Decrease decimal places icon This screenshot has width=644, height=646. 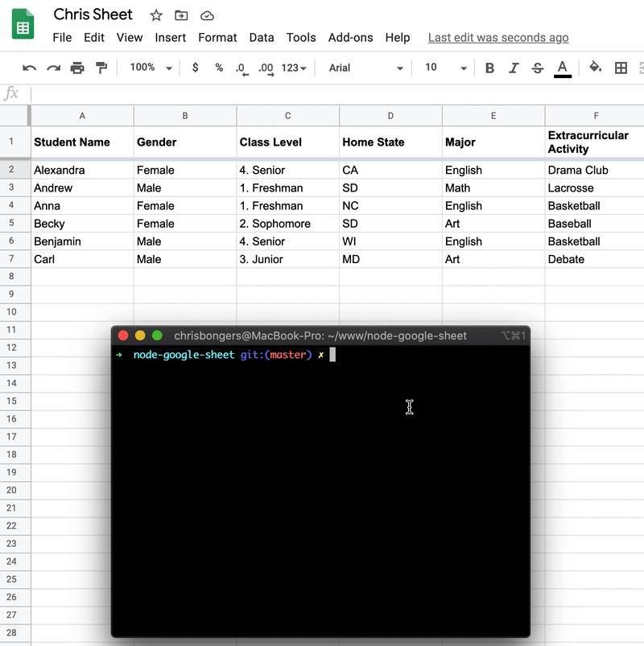(x=242, y=68)
